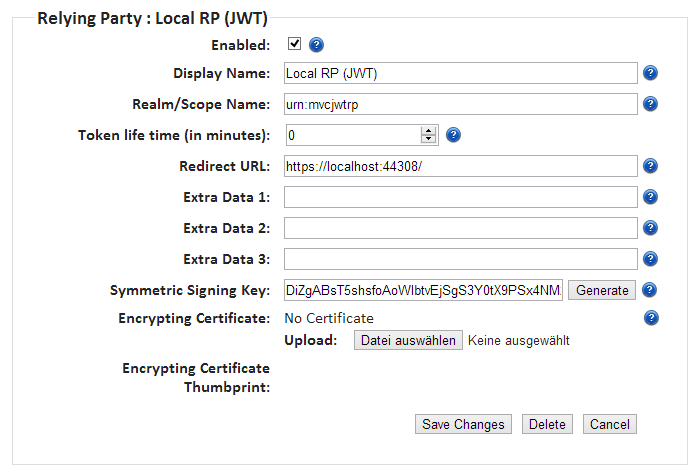The image size is (700, 474).
Task: Show help for Extra Data 3 field
Action: tap(650, 259)
